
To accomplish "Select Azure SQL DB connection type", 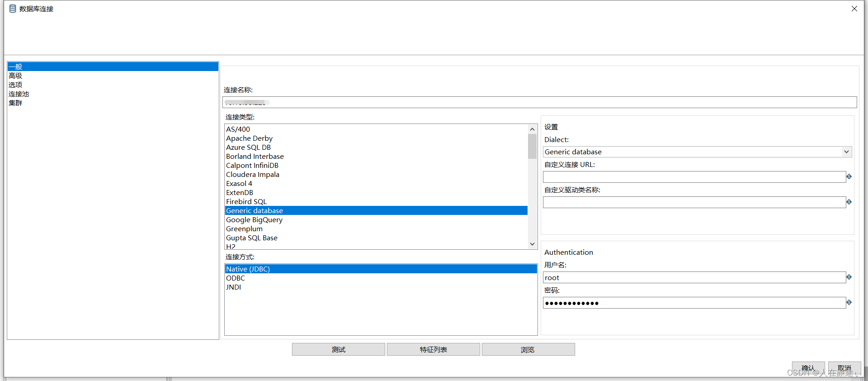I will tap(376, 147).
